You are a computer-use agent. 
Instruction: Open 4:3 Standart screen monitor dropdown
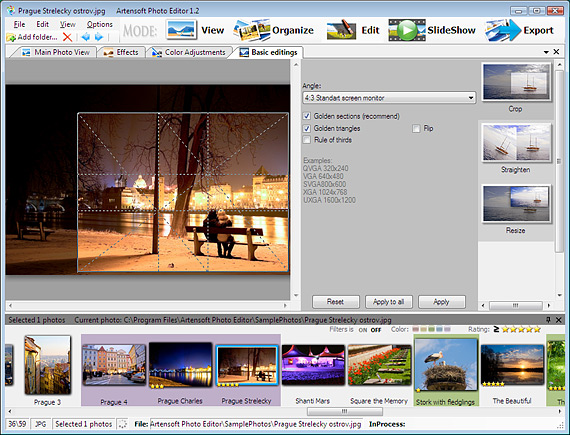(x=389, y=97)
